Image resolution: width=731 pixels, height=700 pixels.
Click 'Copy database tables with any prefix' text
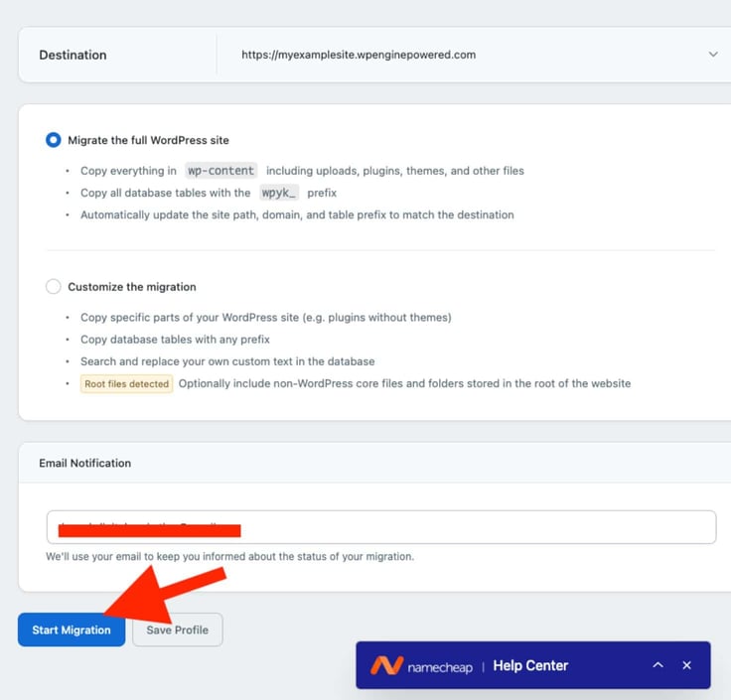[x=175, y=340]
